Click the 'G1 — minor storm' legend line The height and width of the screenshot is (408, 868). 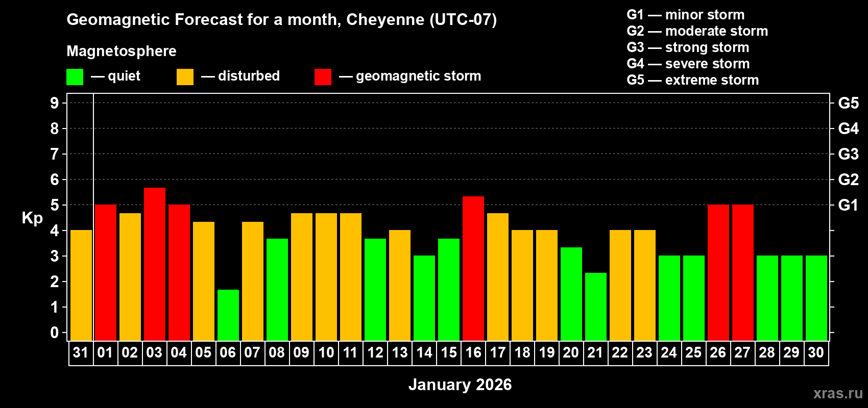[x=686, y=15]
